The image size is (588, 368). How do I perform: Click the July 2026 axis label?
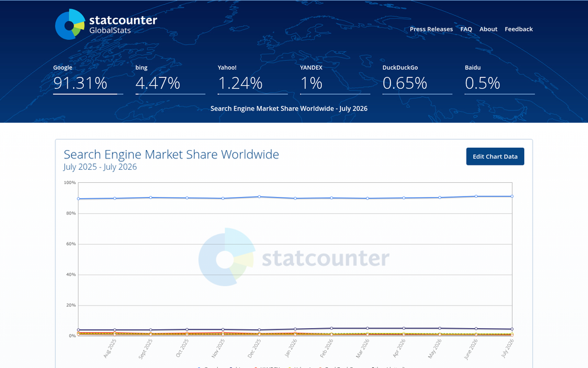point(508,348)
